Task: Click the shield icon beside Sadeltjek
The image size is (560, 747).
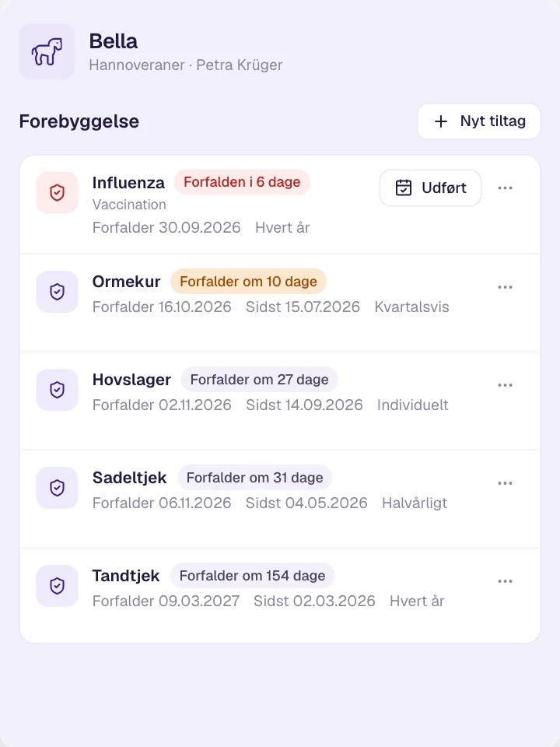Action: click(57, 488)
